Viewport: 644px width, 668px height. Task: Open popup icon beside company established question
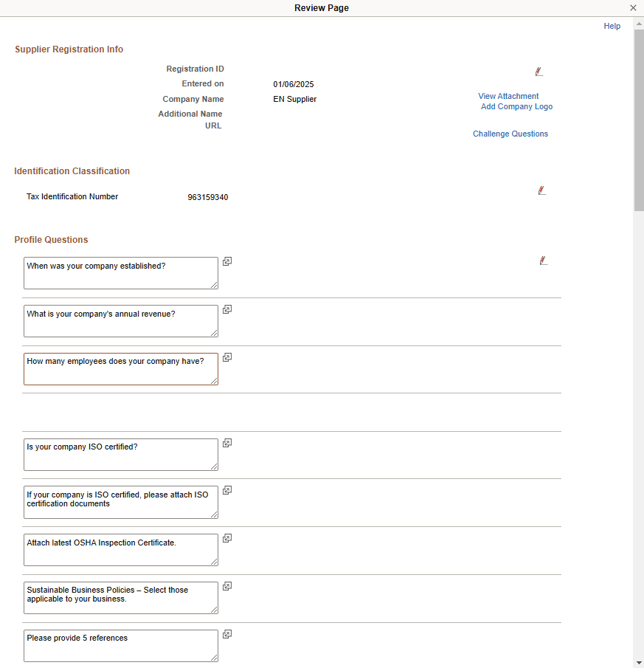point(227,261)
